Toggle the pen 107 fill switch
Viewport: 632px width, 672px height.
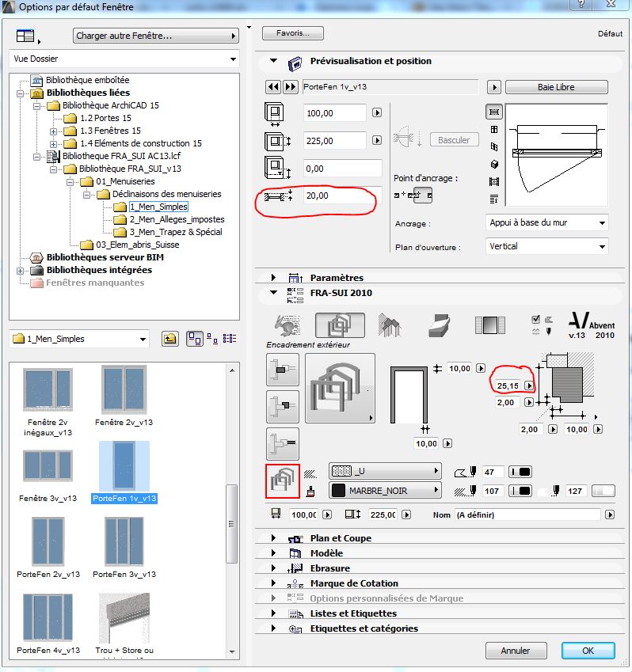coord(520,492)
